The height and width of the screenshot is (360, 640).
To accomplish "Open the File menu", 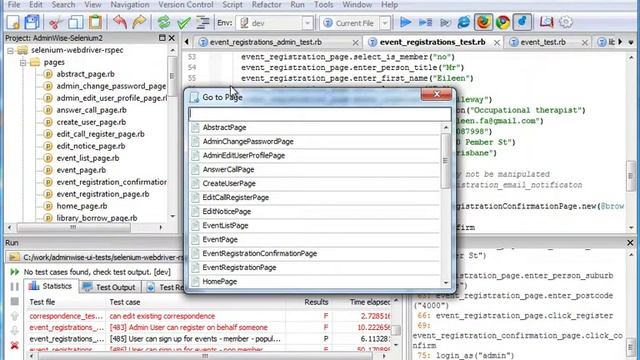I will click(14, 5).
